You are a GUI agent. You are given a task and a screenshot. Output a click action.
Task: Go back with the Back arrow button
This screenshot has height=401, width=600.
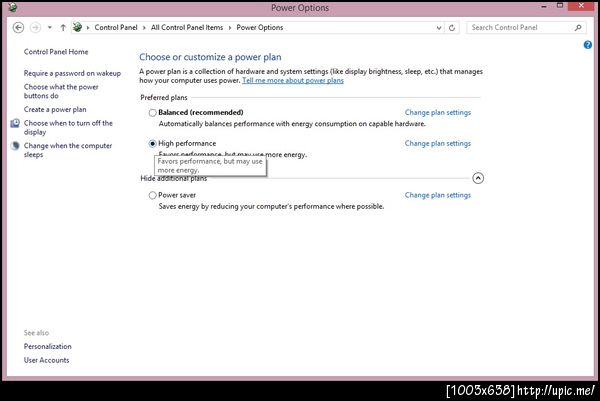click(18, 28)
